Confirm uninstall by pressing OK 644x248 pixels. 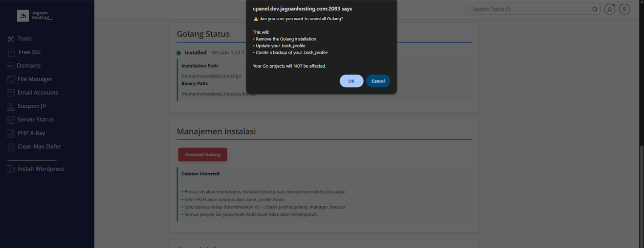coord(351,81)
